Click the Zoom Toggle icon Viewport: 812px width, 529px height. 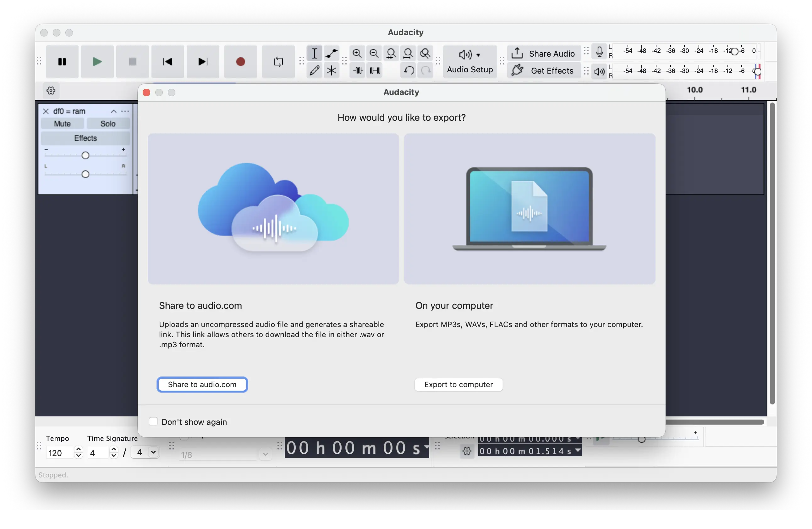[425, 53]
